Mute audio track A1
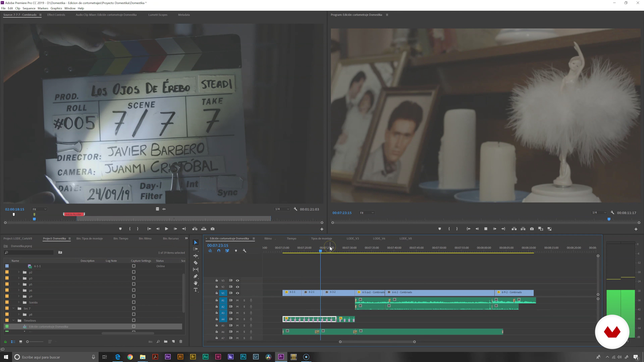Image resolution: width=644 pixels, height=362 pixels. pos(237,300)
